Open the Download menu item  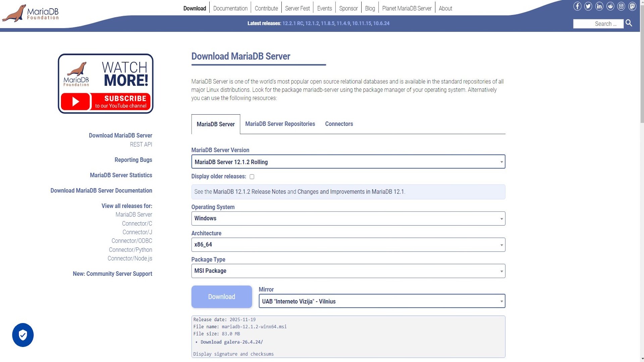click(195, 8)
